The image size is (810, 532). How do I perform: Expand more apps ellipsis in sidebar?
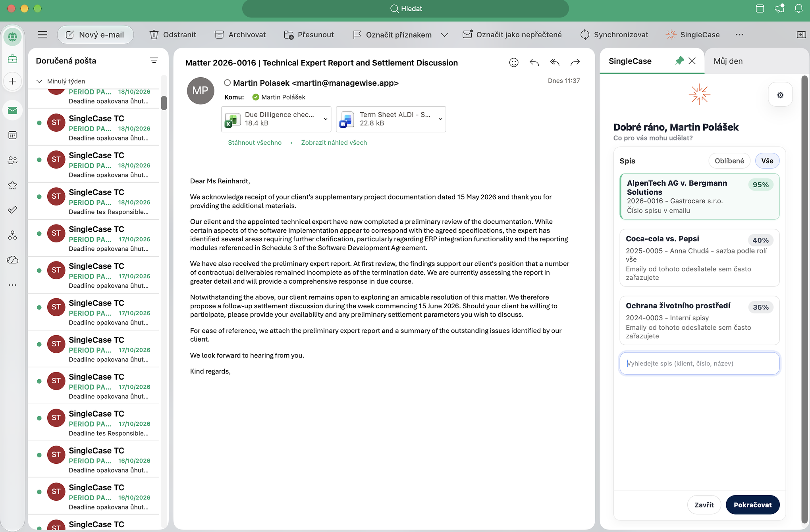pyautogui.click(x=13, y=285)
